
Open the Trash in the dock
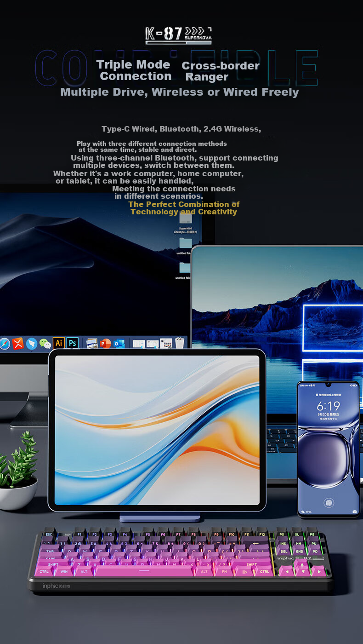tap(180, 343)
